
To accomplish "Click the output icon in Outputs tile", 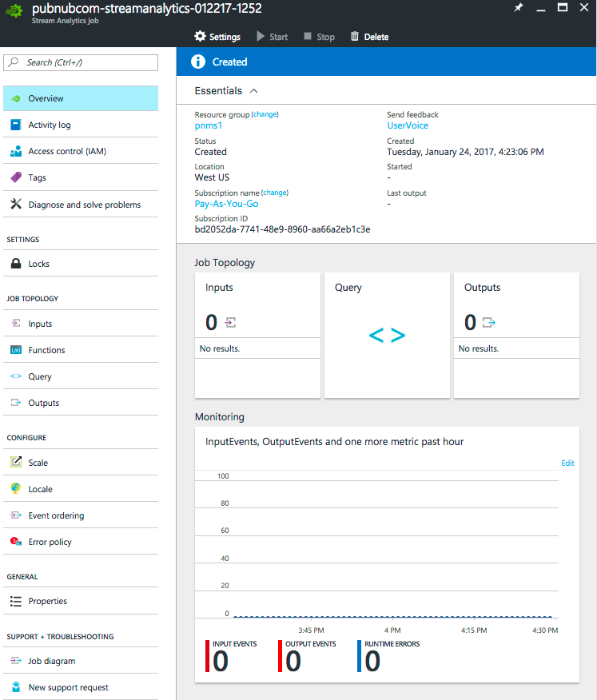I will (x=489, y=322).
